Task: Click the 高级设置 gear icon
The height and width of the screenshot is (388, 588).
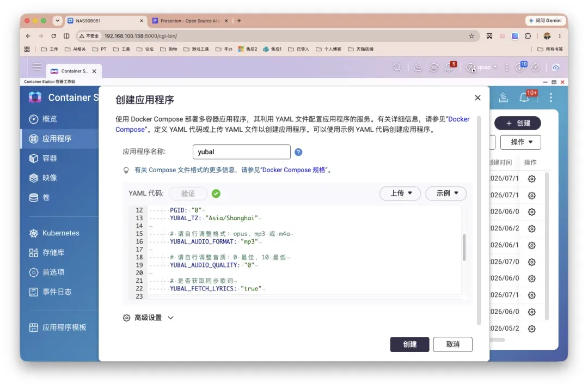Action: 126,318
